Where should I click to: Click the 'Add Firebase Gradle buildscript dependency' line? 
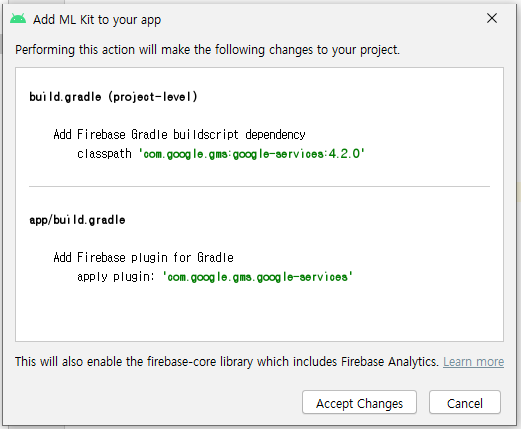(x=179, y=134)
